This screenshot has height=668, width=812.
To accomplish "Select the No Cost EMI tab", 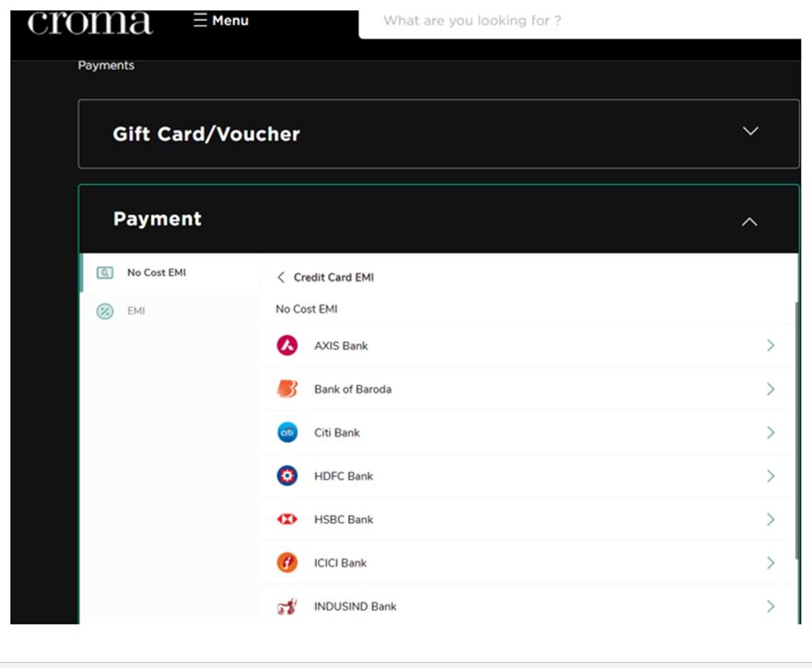I will pos(156,273).
